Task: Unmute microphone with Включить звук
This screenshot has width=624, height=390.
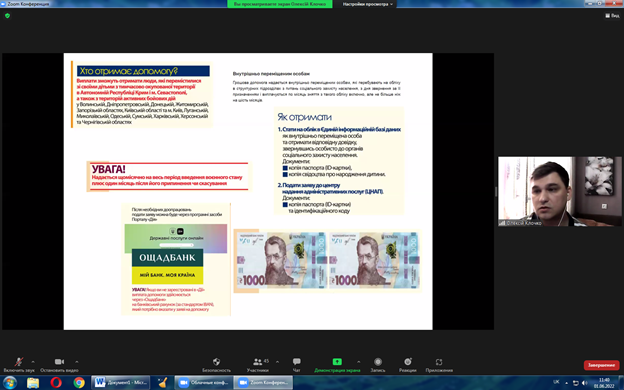Action: pos(19,365)
